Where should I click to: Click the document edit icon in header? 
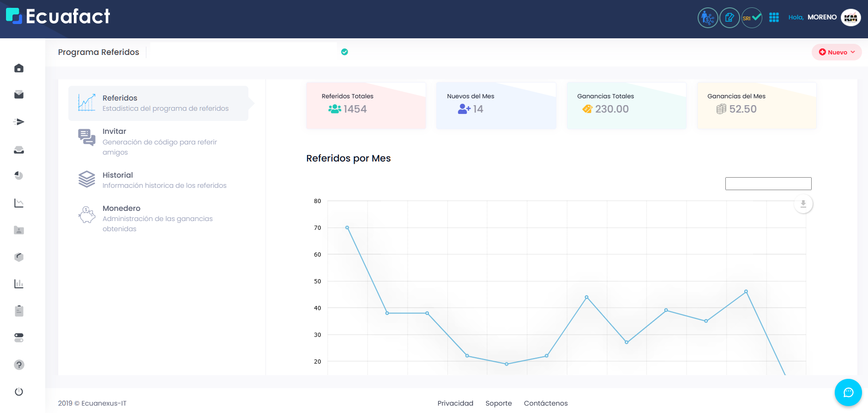click(729, 18)
